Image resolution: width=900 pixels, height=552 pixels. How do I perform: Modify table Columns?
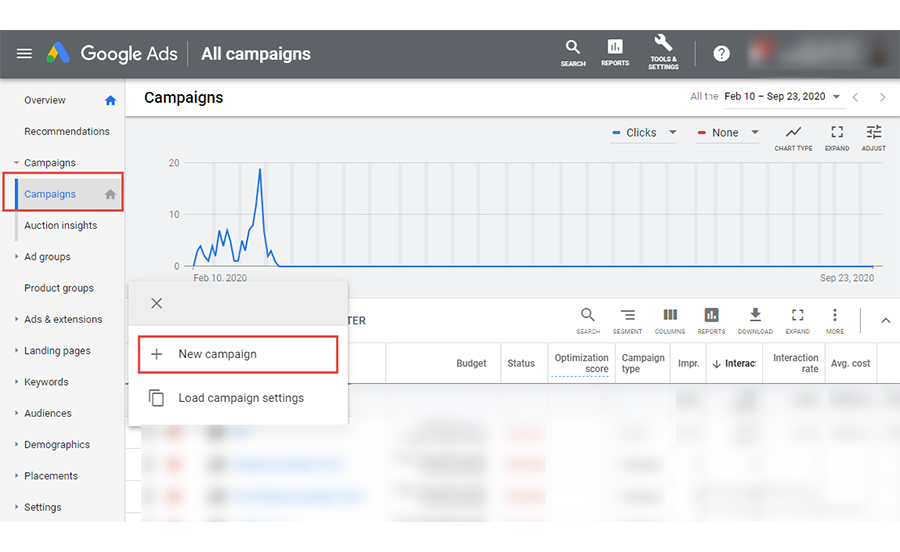pyautogui.click(x=670, y=321)
